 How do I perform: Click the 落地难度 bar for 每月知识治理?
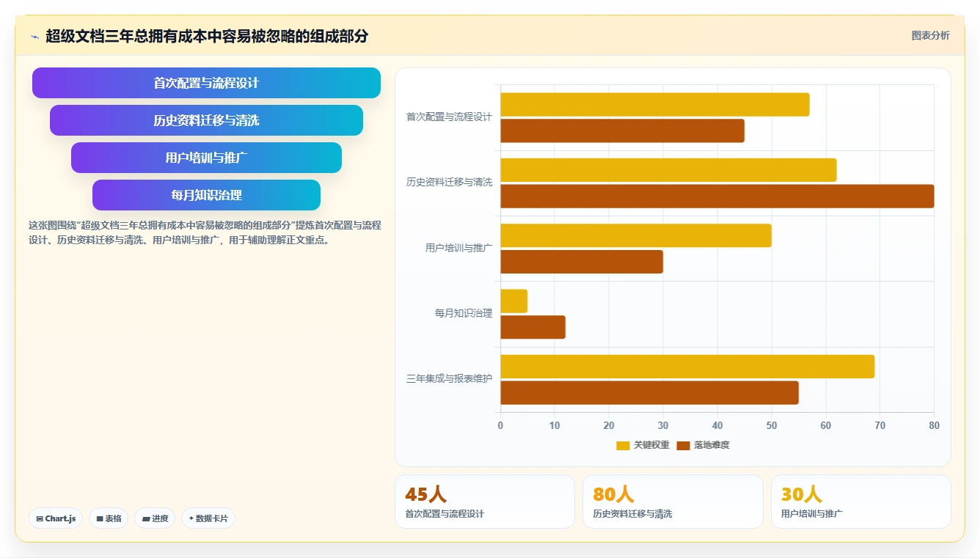pyautogui.click(x=533, y=327)
